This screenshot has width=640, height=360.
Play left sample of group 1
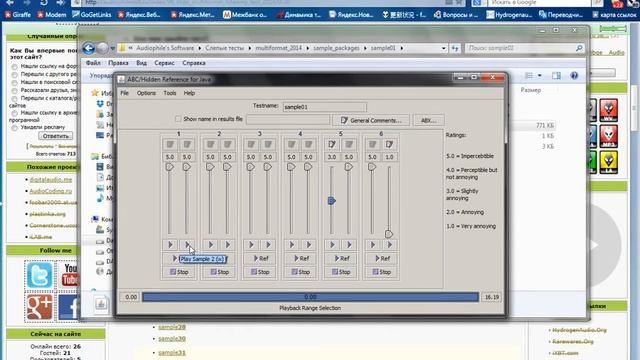coord(170,245)
